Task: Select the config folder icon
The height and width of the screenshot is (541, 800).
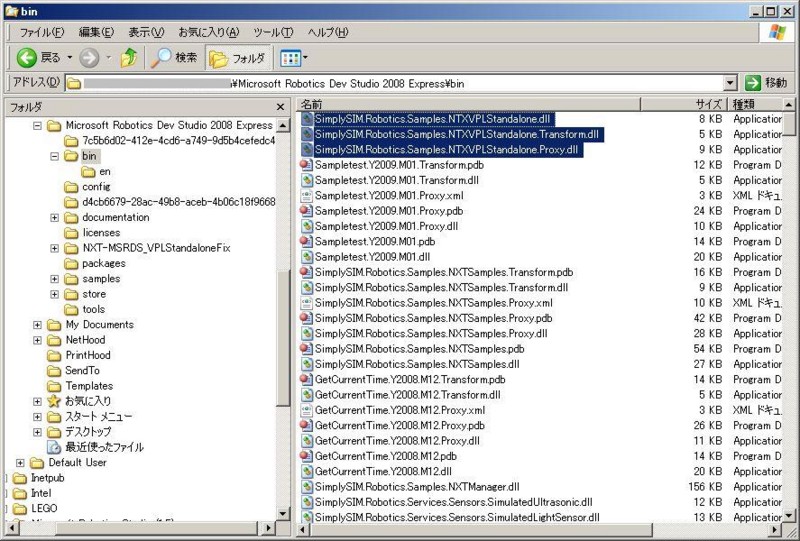Action: (x=71, y=187)
